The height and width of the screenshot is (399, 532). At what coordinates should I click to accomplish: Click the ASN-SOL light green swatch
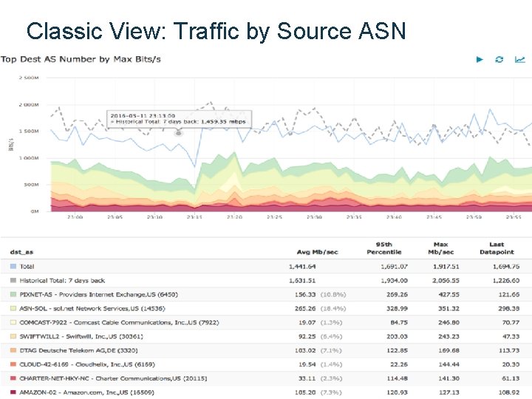pos(13,308)
